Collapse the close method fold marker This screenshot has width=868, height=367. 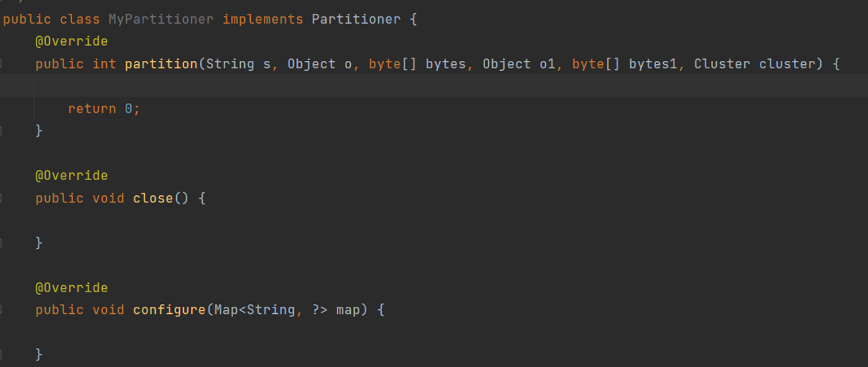point(1,198)
